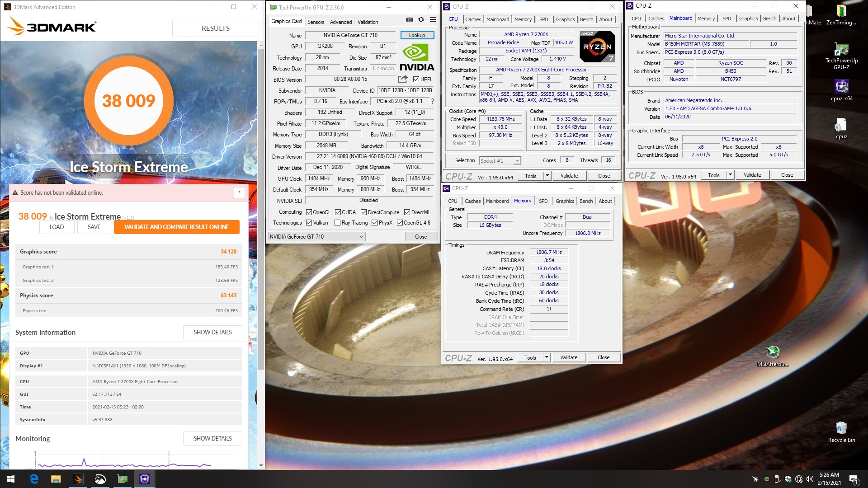Select the cpuz_x64 desktop icon
This screenshot has width=868, height=488.
[x=841, y=90]
